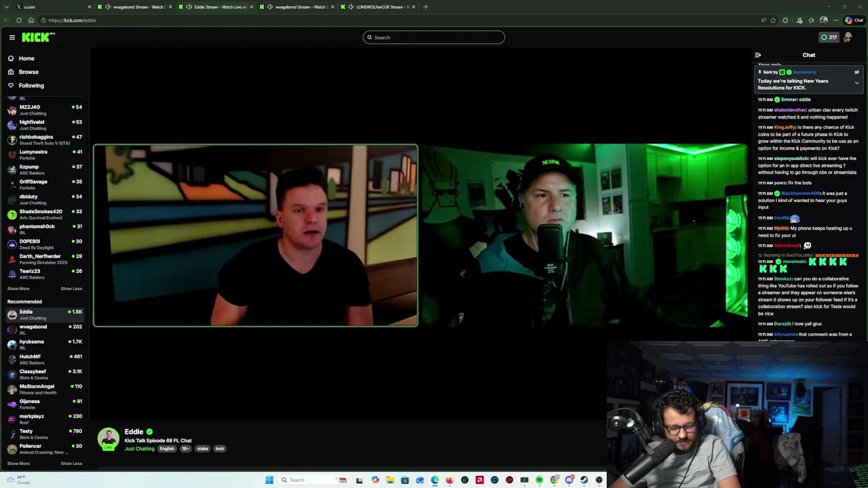Click the KICK logo

pyautogui.click(x=37, y=37)
